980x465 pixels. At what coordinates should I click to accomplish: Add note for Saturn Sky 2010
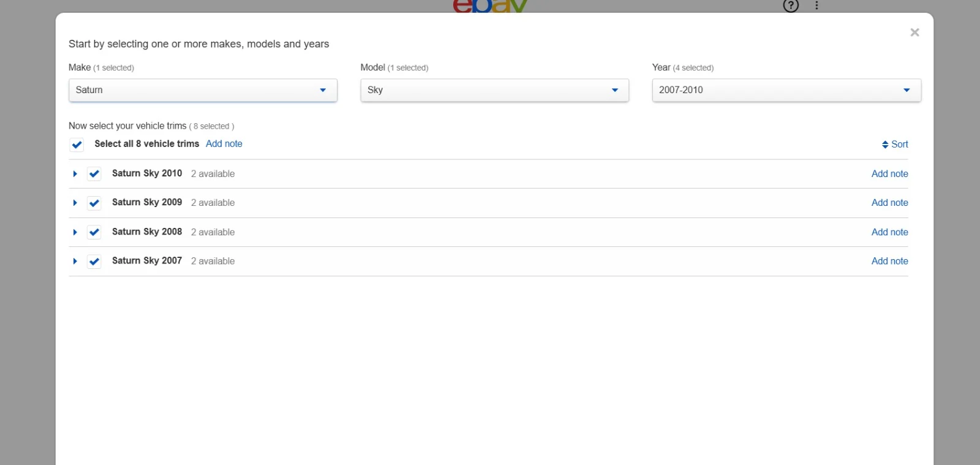point(890,174)
